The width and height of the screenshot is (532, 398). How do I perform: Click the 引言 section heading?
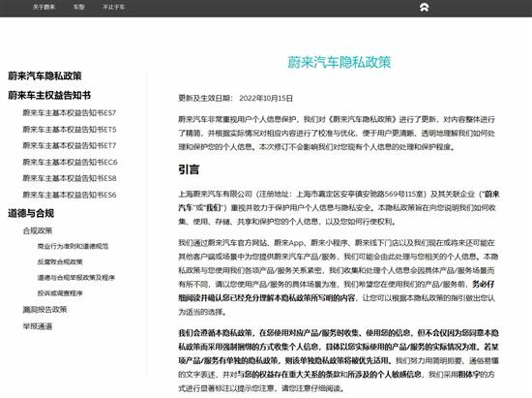189,169
